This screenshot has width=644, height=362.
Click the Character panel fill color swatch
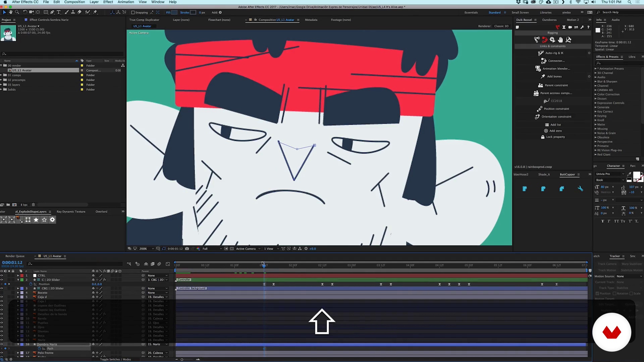pos(636,175)
